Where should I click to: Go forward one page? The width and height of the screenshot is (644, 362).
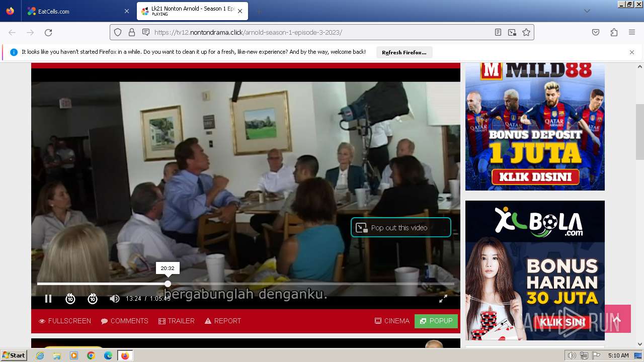[30, 32]
